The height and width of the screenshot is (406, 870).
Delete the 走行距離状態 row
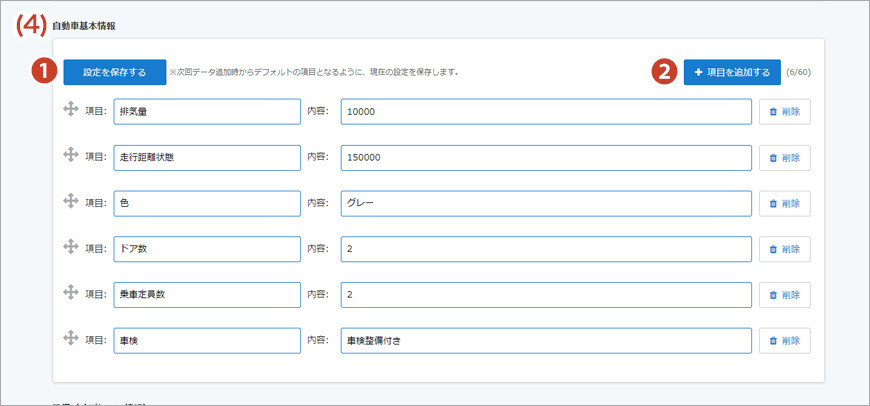coord(784,158)
